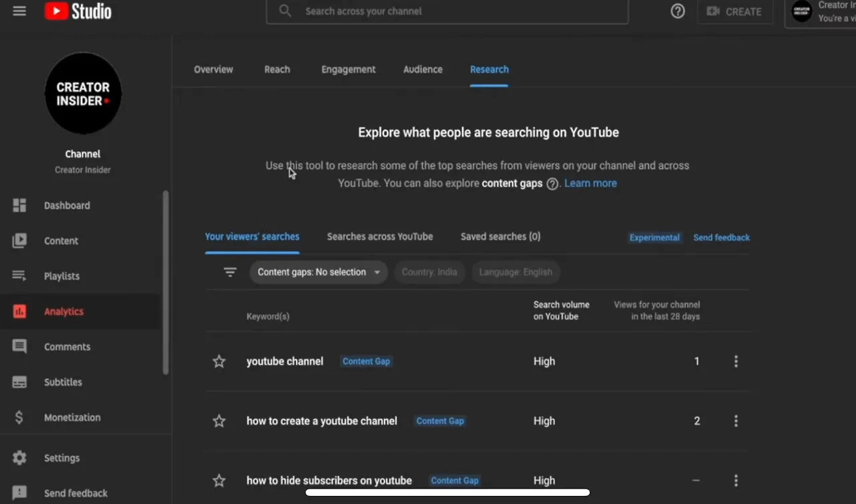
Task: Star the keyword 'youtube channel'
Action: tap(219, 361)
